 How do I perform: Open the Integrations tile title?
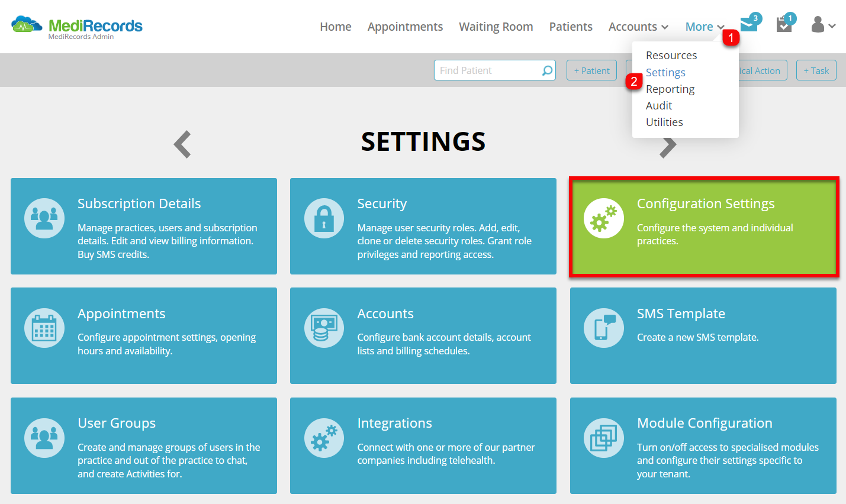pyautogui.click(x=394, y=423)
